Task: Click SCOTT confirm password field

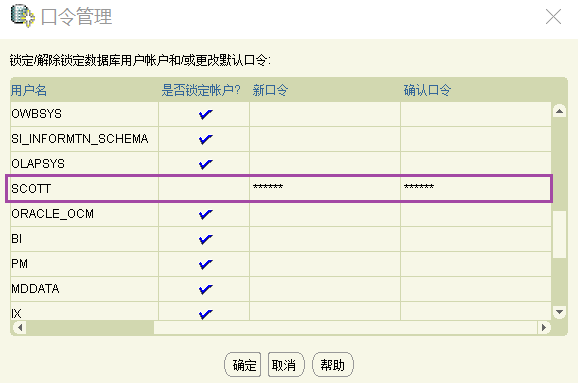Action: [x=476, y=189]
